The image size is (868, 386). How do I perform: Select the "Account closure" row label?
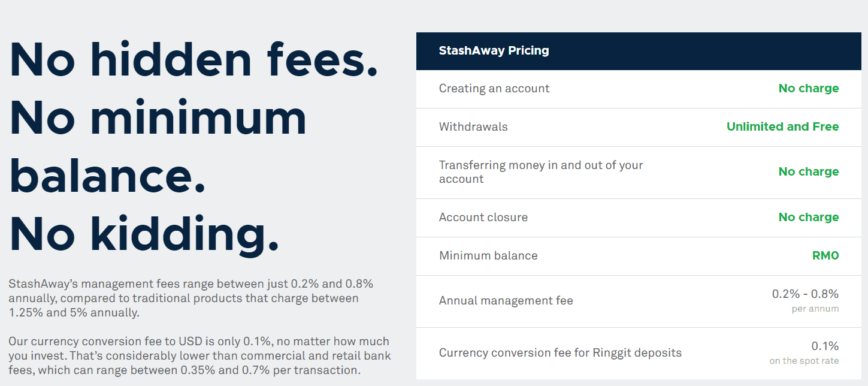coord(483,218)
